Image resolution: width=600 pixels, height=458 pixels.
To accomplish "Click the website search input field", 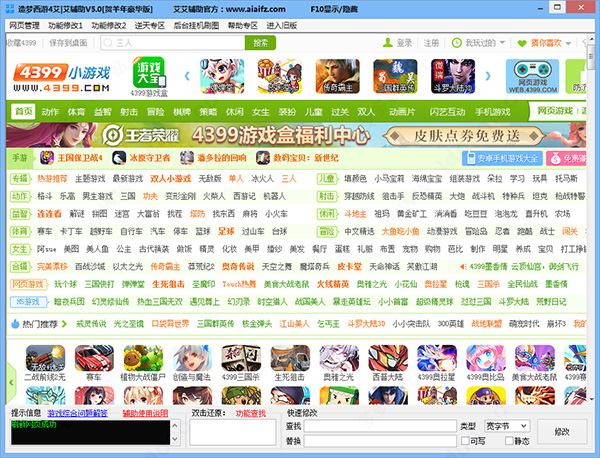I will click(x=173, y=43).
